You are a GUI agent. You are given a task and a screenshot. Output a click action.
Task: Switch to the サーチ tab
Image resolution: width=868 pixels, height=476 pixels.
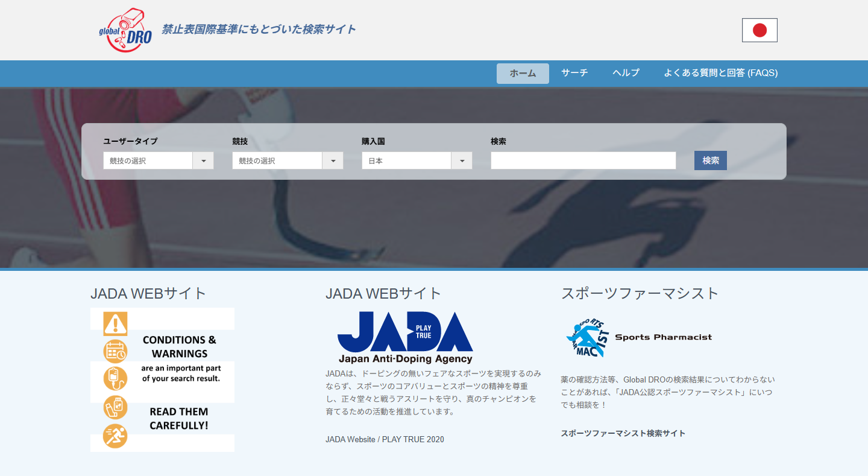coord(574,73)
